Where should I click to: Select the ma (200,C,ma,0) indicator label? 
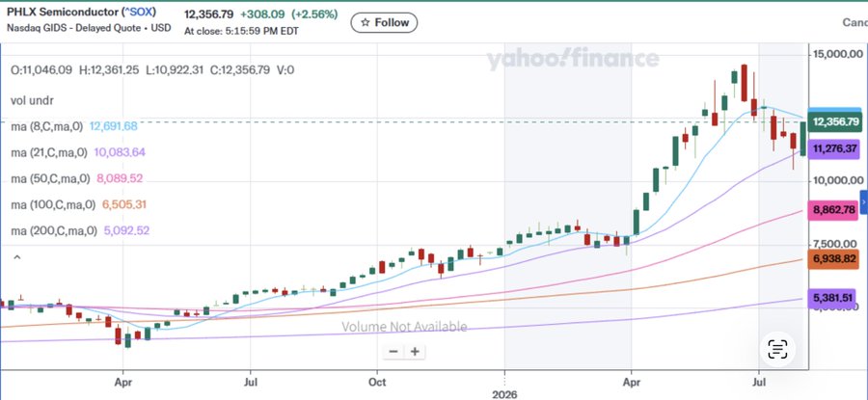pyautogui.click(x=54, y=230)
